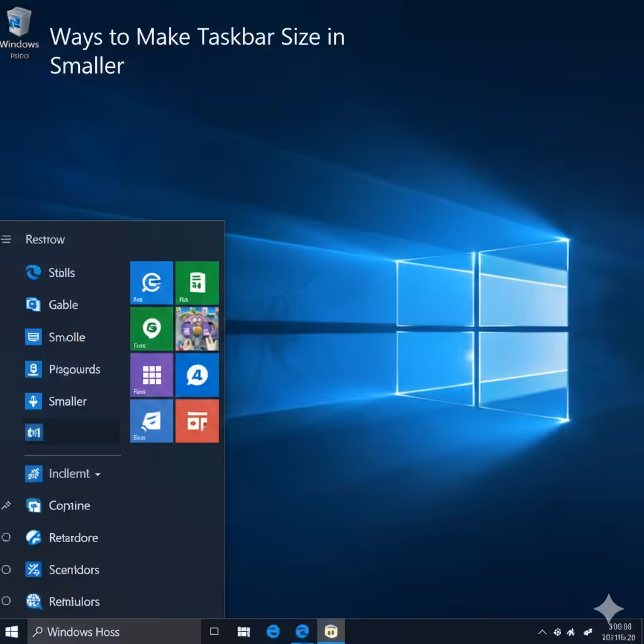Image resolution: width=644 pixels, height=644 pixels.
Task: Select the radio circle beside Remiulors
Action: pyautogui.click(x=6, y=601)
